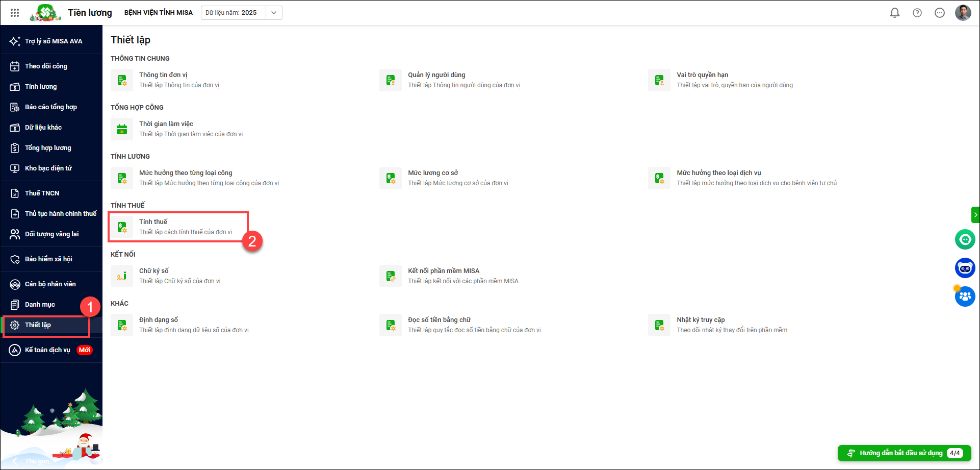Open Mức lương cơ sở setting
The image size is (980, 470).
(x=433, y=173)
